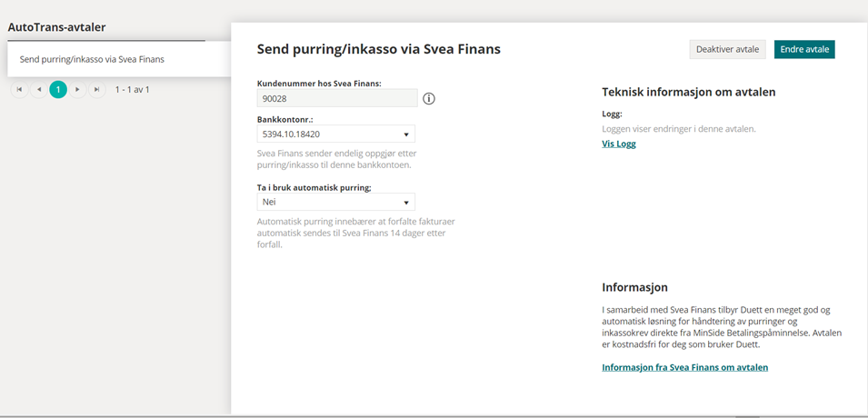Expand the automatisk purring dropdown showing Nei

coord(336,202)
